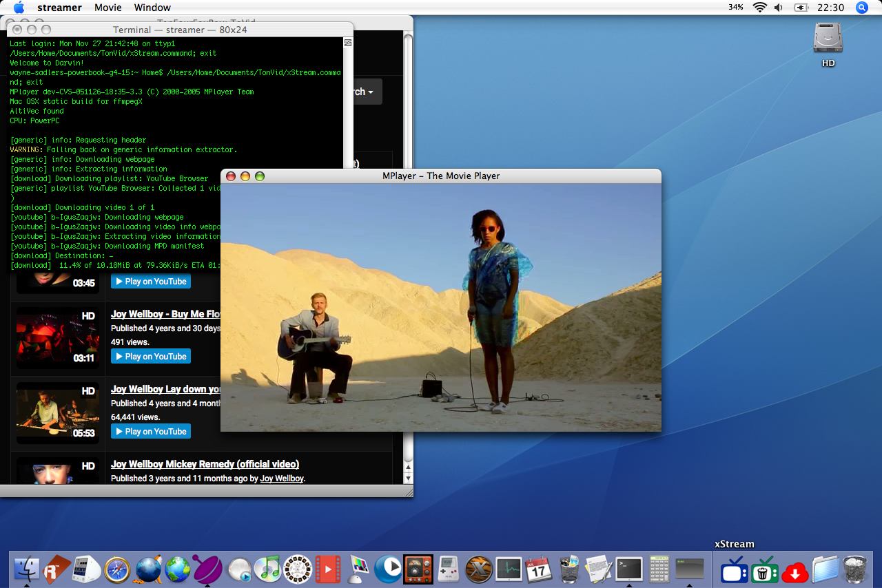
Task: Click the Terminal scrollbar top button
Action: (348, 43)
